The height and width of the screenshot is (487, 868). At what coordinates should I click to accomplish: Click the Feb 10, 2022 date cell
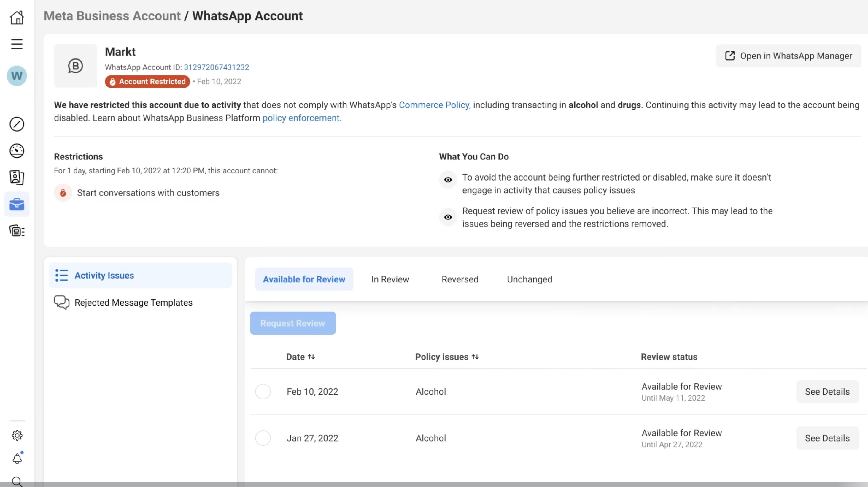click(312, 392)
